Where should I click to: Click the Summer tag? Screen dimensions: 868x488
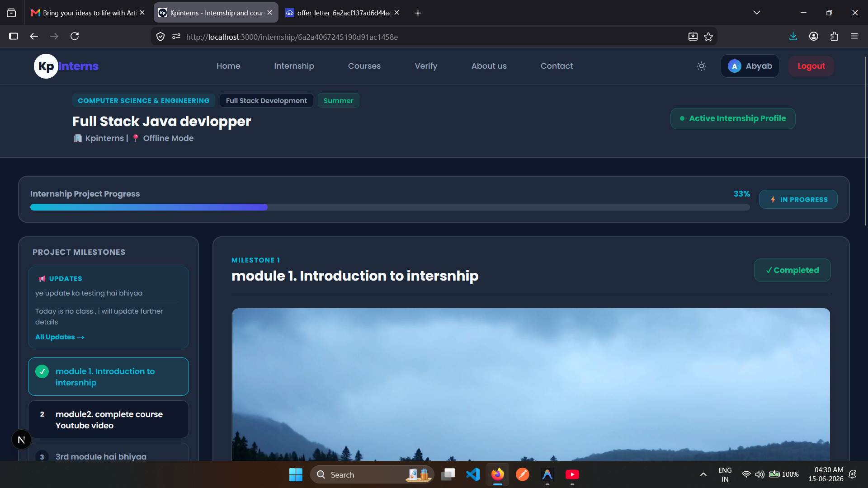(x=338, y=100)
